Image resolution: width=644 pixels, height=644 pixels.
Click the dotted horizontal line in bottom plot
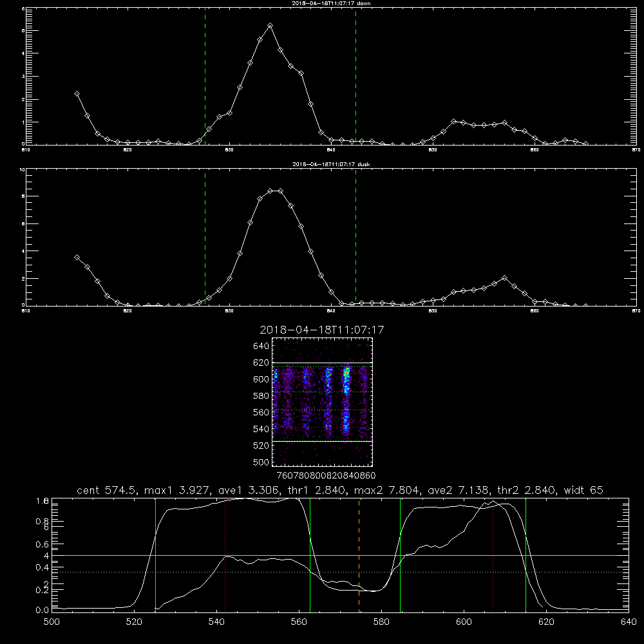[340, 572]
